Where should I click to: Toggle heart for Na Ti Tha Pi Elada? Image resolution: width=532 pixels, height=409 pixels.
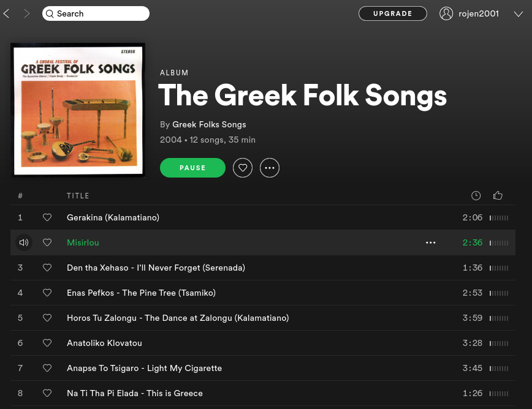point(47,393)
